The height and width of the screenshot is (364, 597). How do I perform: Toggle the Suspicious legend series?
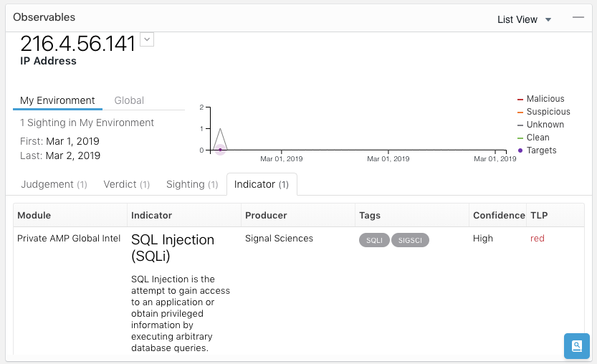click(548, 112)
